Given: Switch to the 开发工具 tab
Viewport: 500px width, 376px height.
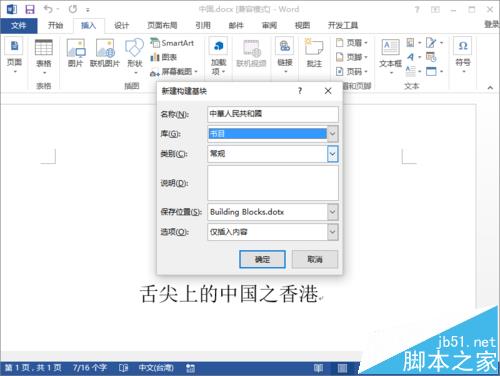Looking at the screenshot, I should point(343,25).
